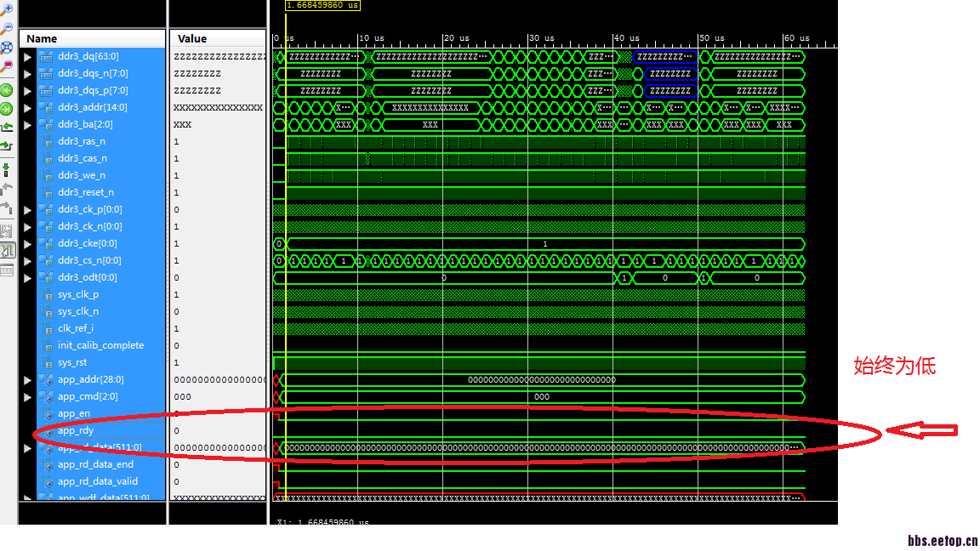This screenshot has height=551, width=980.
Task: Click the Zoom Fit icon
Action: 7,48
